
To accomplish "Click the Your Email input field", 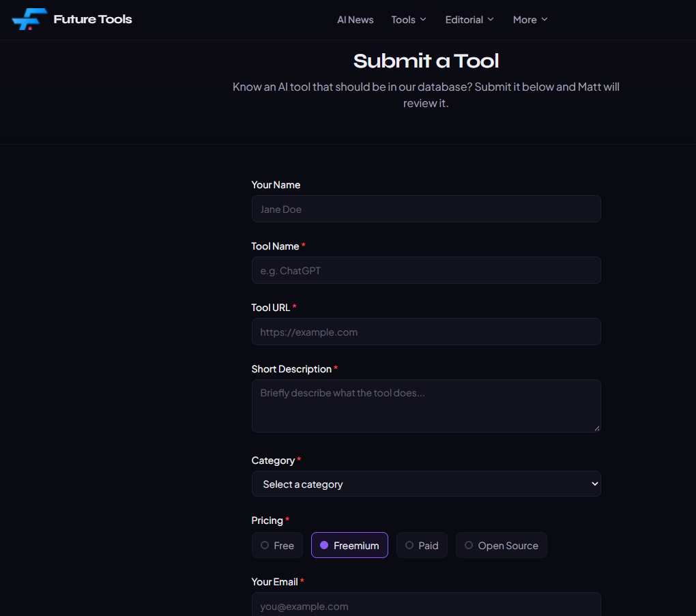I will (426, 604).
